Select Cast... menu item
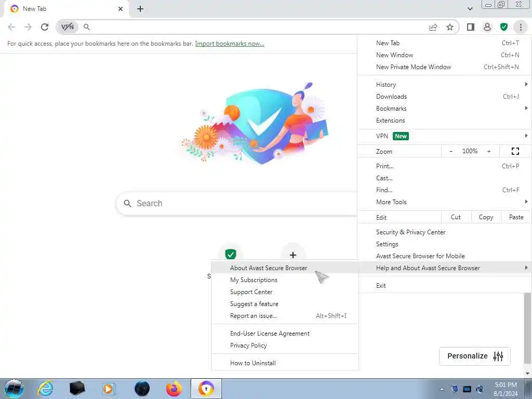 point(444,178)
